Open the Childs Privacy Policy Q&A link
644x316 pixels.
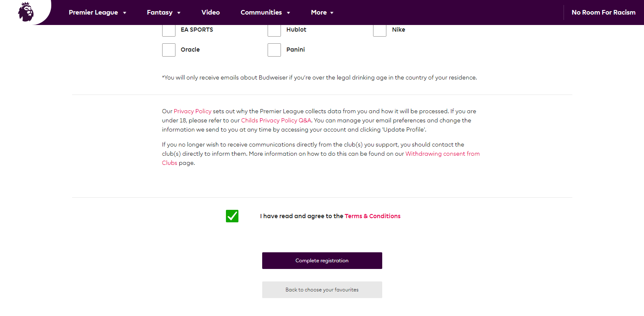coord(276,120)
